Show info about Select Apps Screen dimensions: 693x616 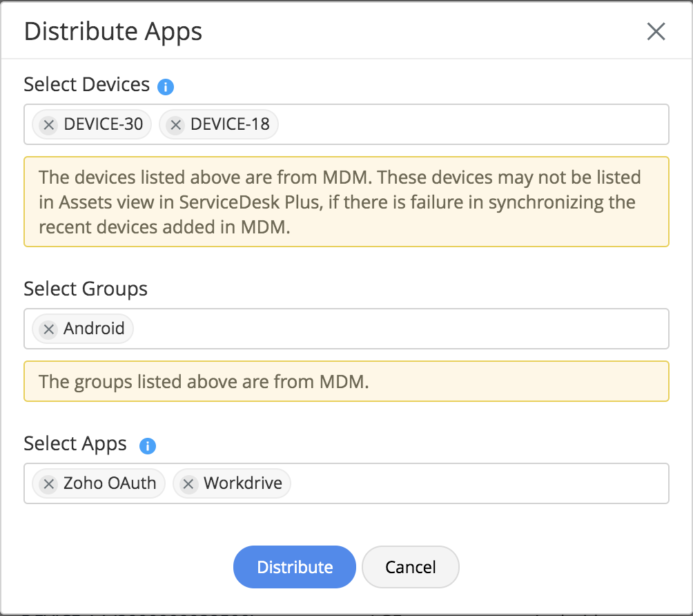tap(148, 445)
